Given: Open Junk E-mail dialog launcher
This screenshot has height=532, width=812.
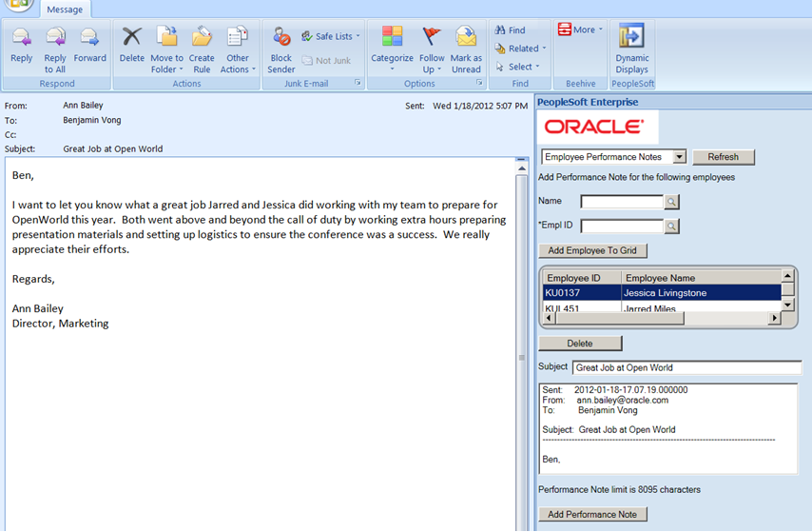Looking at the screenshot, I should [358, 83].
